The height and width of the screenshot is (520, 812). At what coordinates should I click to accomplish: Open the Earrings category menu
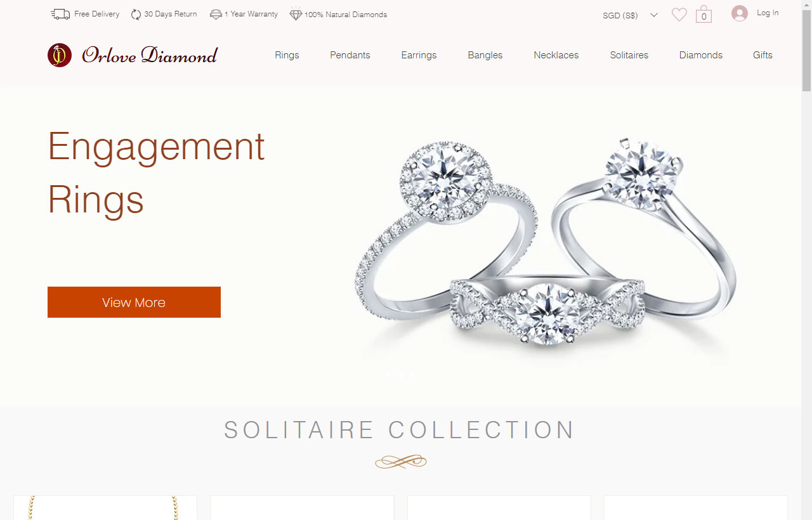click(419, 55)
